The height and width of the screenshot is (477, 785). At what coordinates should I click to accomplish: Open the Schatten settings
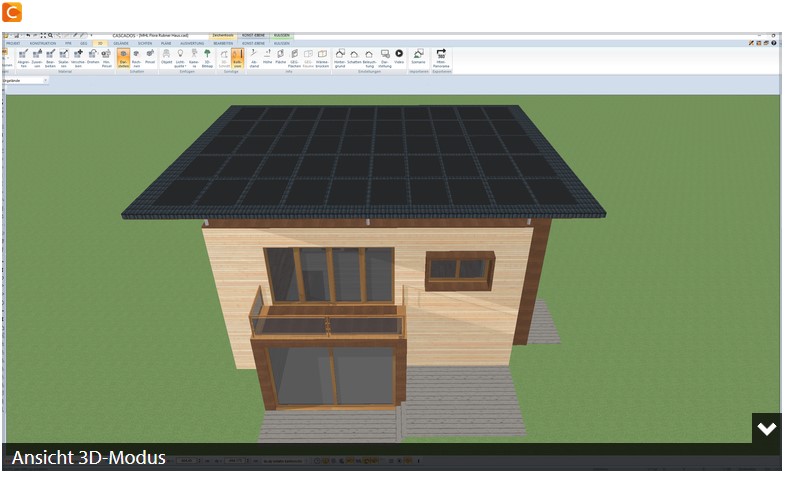[x=354, y=57]
